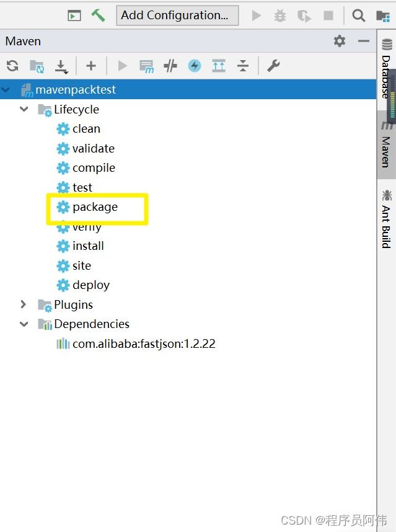
Task: Select the Dependencies tree label
Action: 92,324
